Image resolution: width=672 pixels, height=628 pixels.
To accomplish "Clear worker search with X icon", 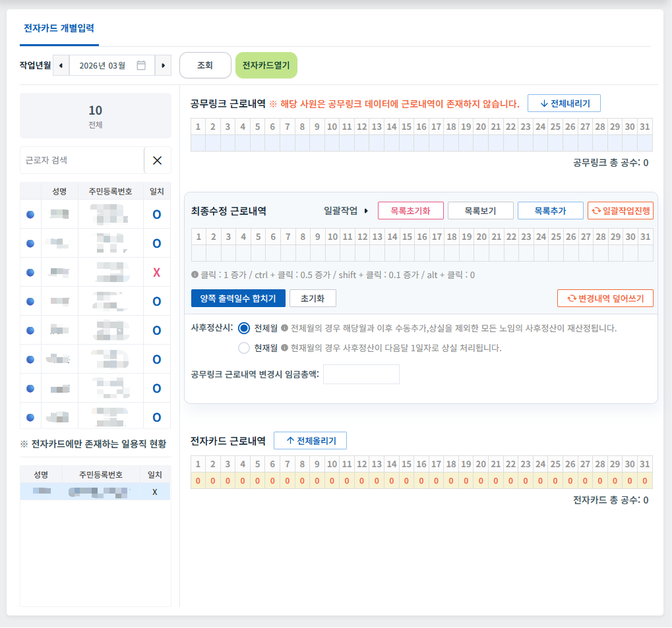I will click(x=158, y=160).
